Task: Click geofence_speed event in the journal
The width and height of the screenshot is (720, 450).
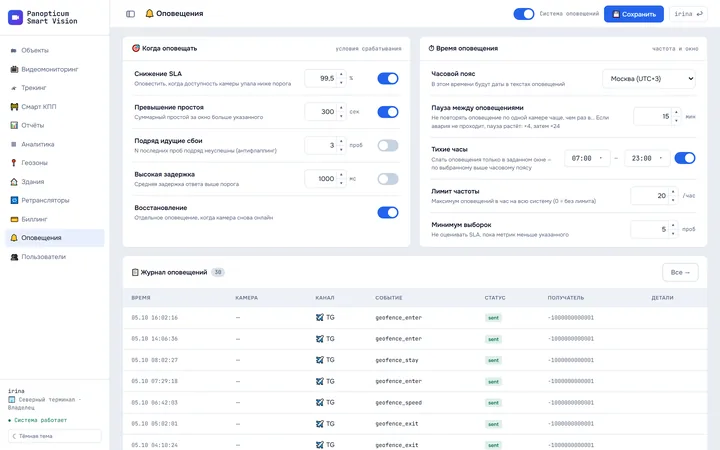Action: [398, 403]
